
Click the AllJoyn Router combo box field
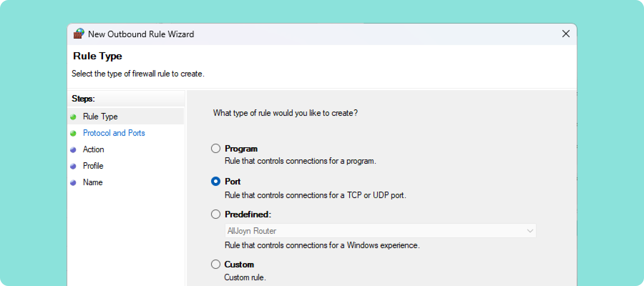[380, 231]
